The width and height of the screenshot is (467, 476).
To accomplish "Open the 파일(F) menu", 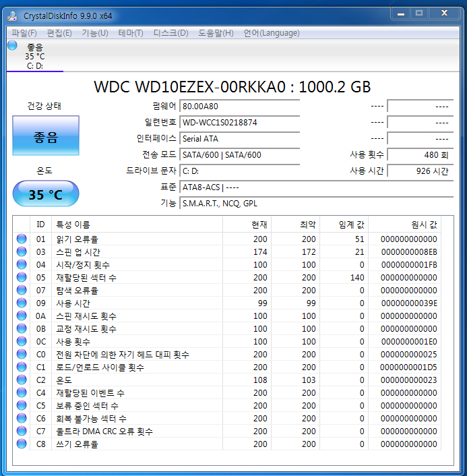I will pos(24,33).
